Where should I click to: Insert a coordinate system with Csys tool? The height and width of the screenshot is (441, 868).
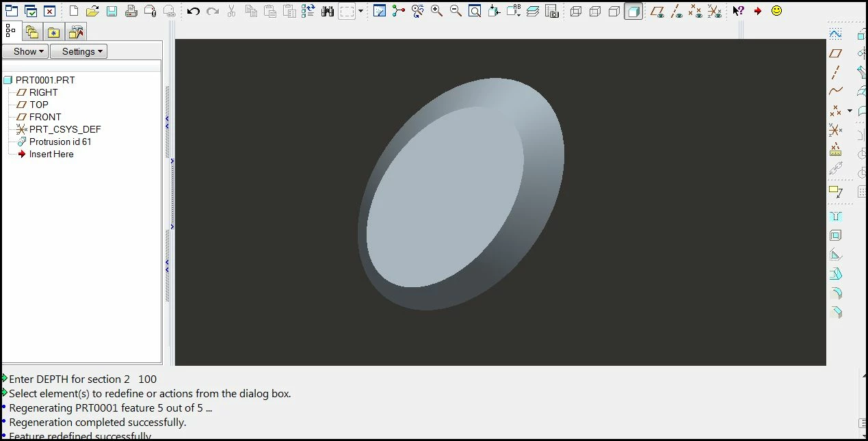[835, 130]
